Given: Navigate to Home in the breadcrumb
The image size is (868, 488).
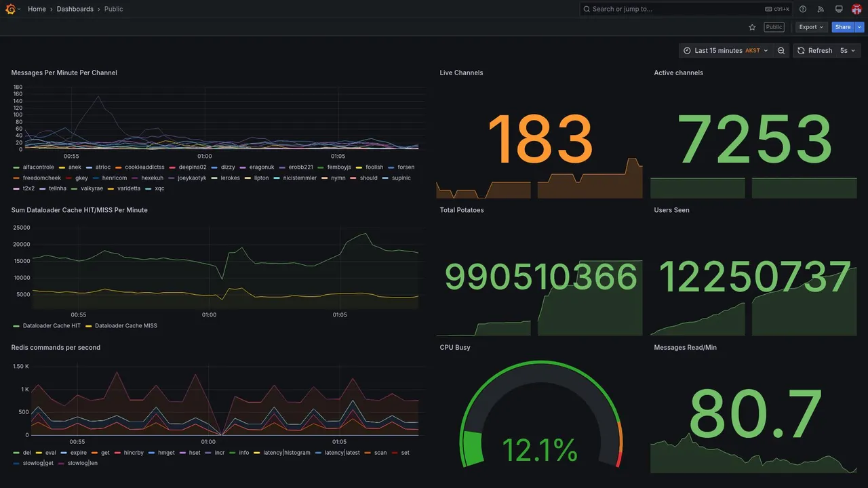Looking at the screenshot, I should [37, 9].
